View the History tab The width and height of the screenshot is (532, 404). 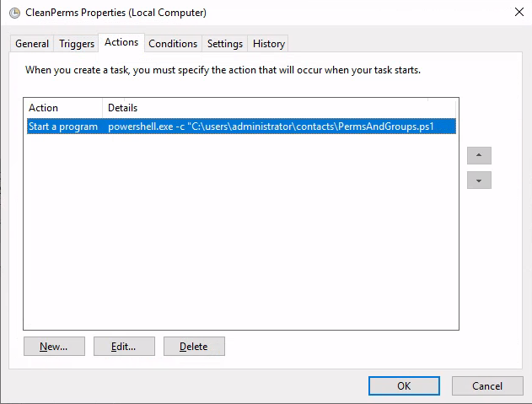pyautogui.click(x=269, y=44)
